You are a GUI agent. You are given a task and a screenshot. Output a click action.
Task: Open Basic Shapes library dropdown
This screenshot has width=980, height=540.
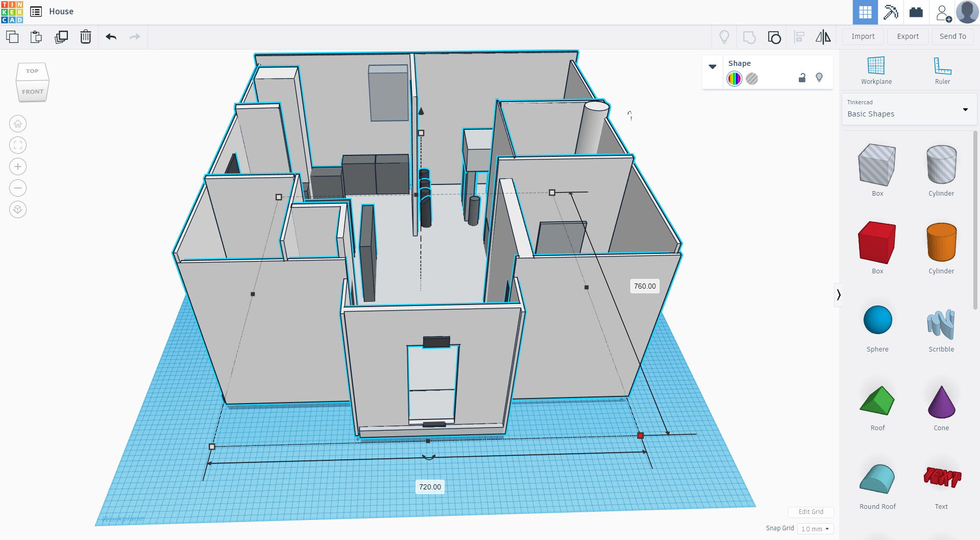click(x=909, y=109)
